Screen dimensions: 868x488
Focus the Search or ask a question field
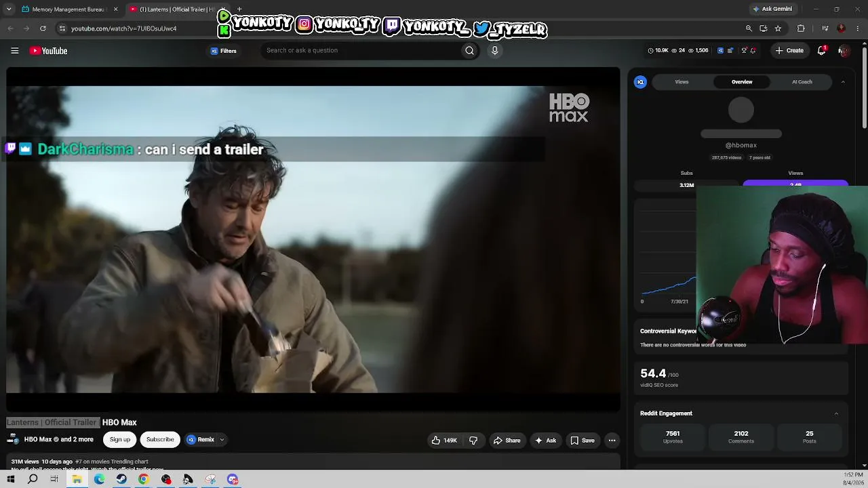click(359, 50)
